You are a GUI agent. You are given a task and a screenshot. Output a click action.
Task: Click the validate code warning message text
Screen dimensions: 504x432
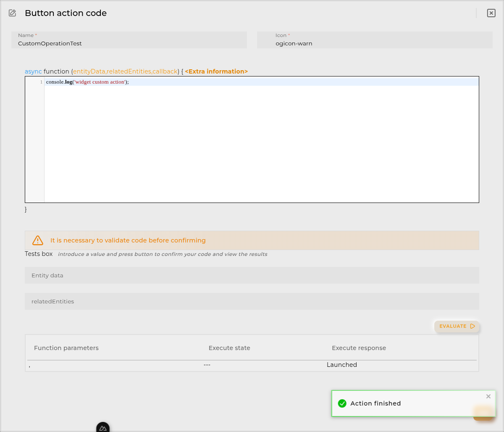pos(128,240)
